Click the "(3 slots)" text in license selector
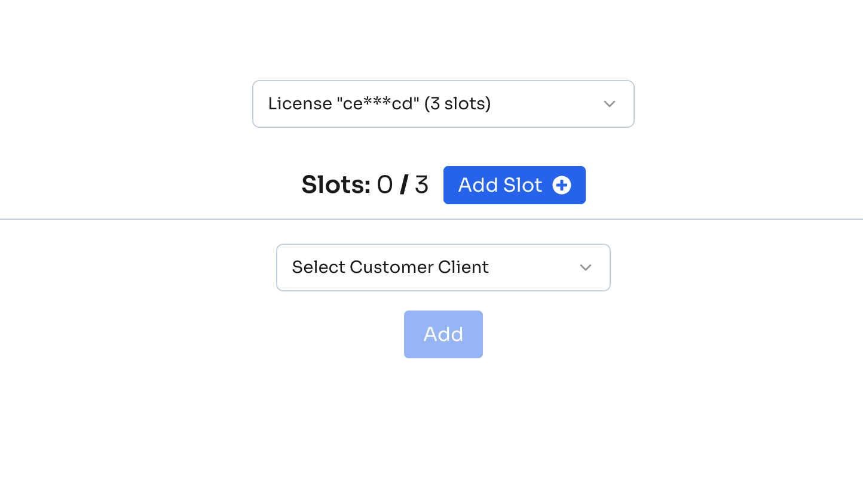Screen dimensions: 863x504 click(458, 104)
